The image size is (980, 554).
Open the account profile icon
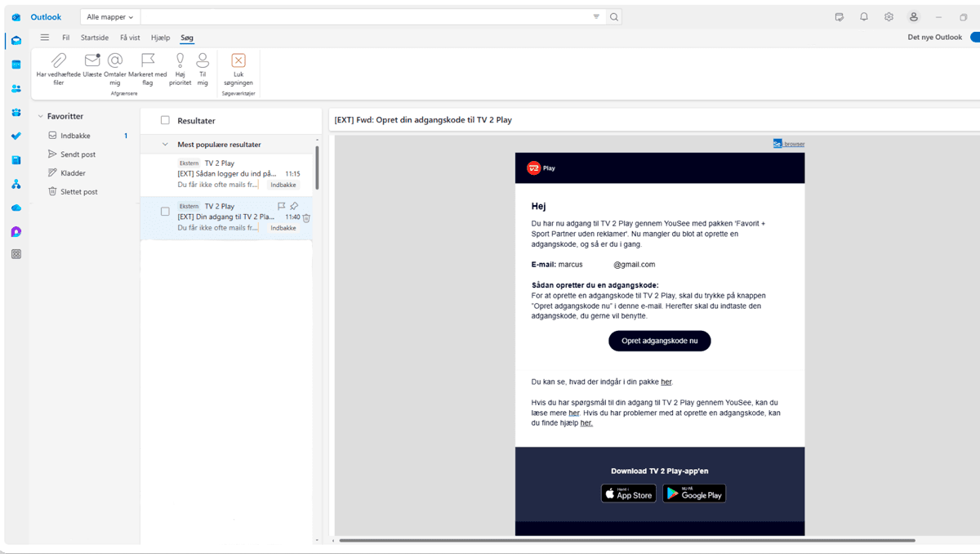pyautogui.click(x=914, y=16)
